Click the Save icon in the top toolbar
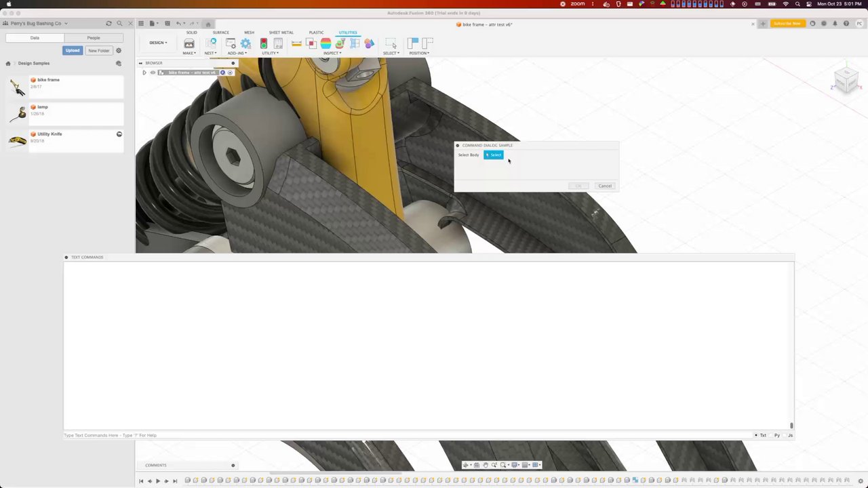The height and width of the screenshot is (488, 868). click(167, 24)
